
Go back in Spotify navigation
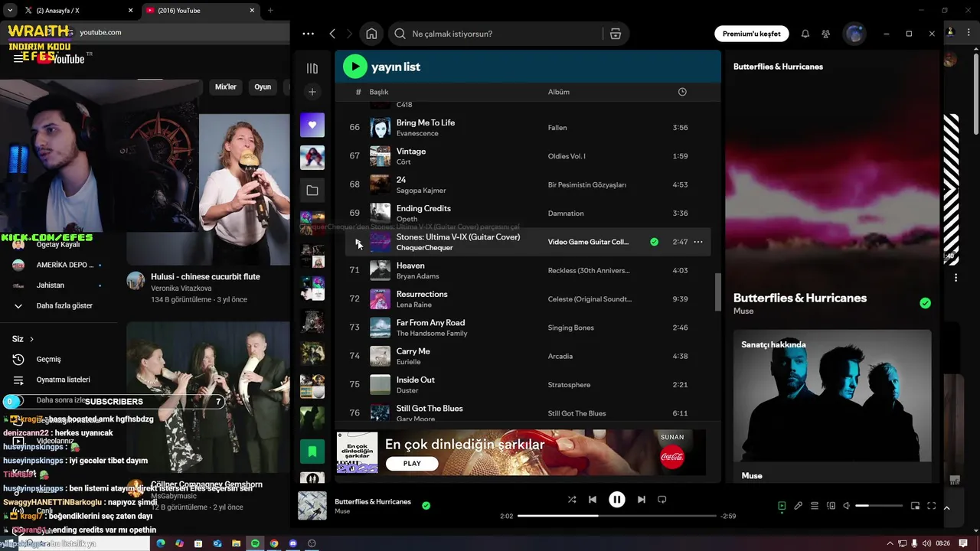332,34
